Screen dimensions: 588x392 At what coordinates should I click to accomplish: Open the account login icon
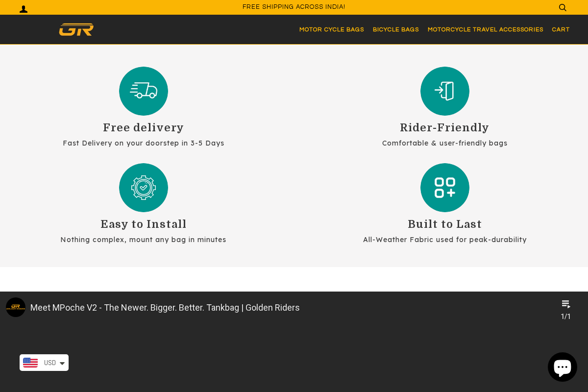point(23,7)
